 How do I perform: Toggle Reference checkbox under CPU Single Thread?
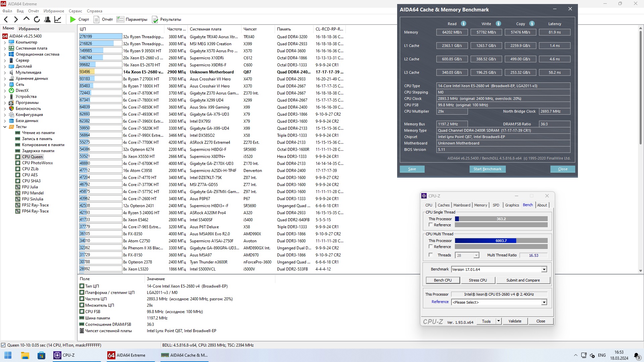click(431, 225)
